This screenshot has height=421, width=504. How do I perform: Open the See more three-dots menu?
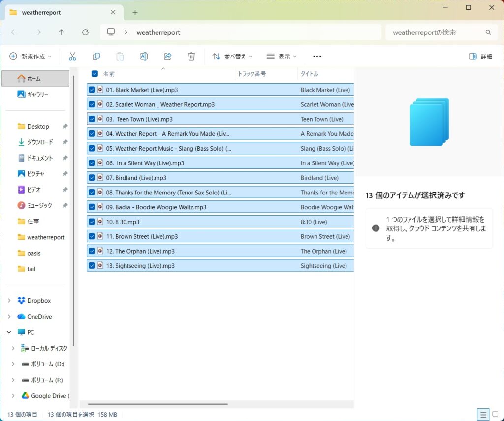click(317, 57)
